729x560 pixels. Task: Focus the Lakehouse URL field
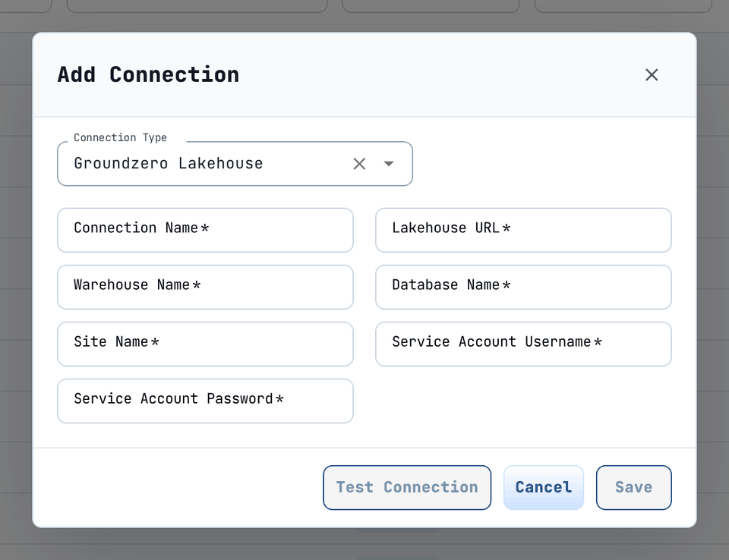(523, 230)
